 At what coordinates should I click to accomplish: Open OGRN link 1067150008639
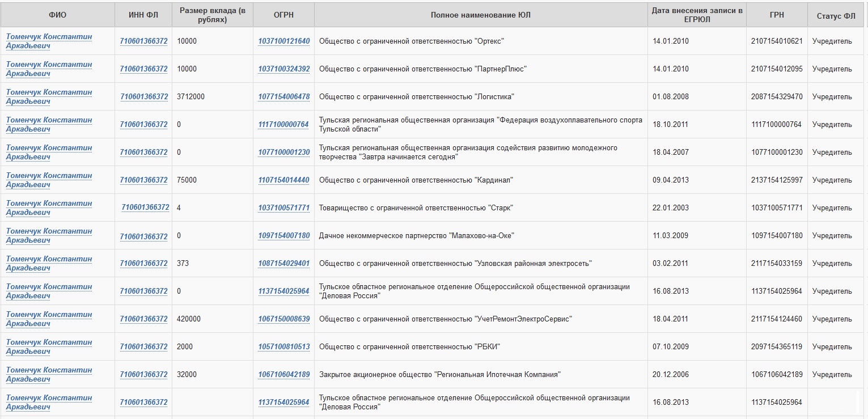pyautogui.click(x=284, y=319)
